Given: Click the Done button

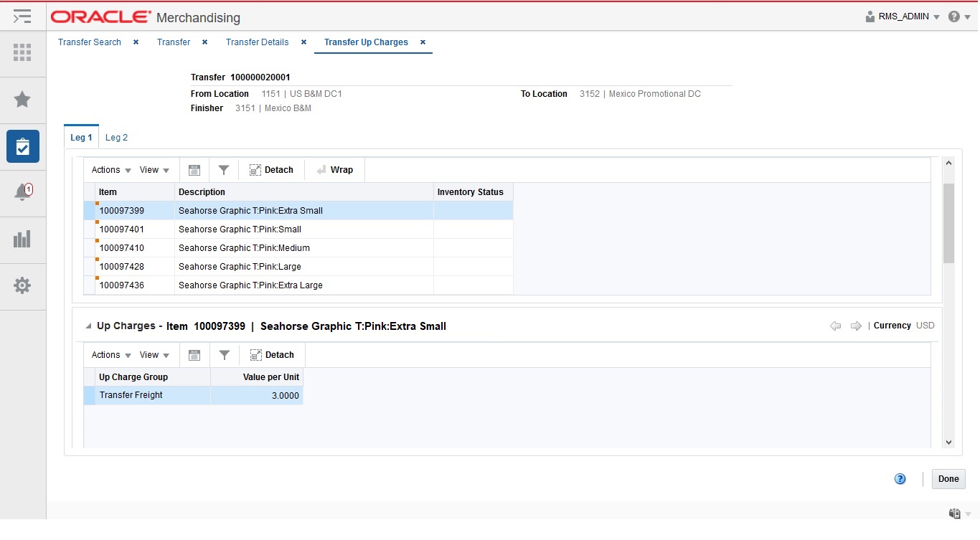Looking at the screenshot, I should coord(948,478).
